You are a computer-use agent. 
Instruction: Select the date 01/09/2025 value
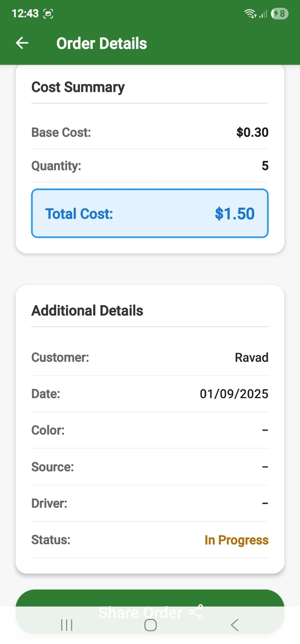(x=234, y=394)
